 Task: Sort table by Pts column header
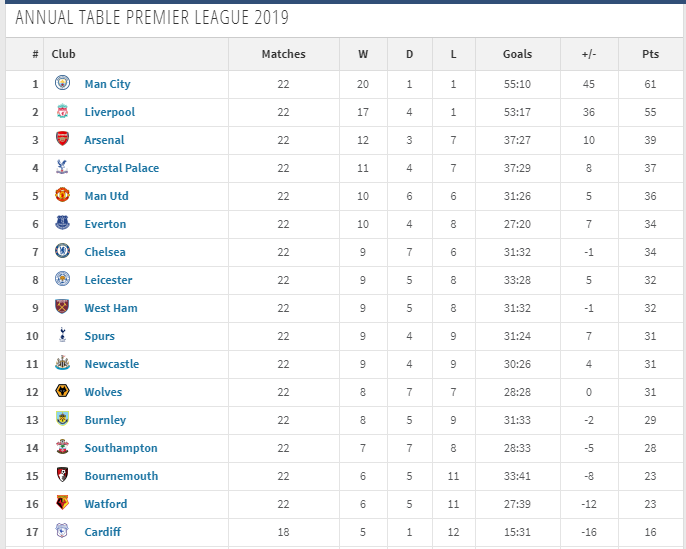tap(651, 54)
